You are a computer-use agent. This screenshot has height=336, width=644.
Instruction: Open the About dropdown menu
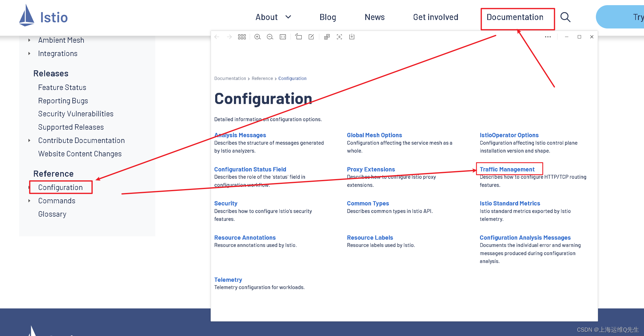point(273,17)
